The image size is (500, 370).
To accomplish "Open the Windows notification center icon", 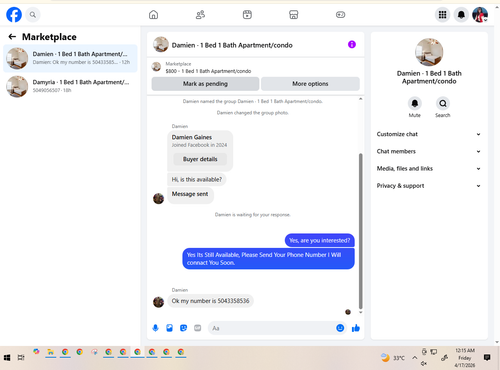I will coord(487,358).
